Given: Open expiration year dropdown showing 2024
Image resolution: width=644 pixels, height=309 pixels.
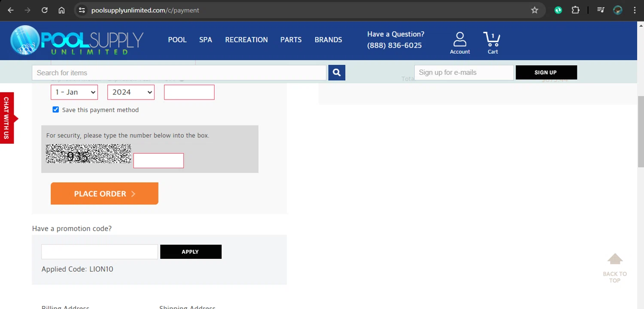Looking at the screenshot, I should tap(131, 92).
